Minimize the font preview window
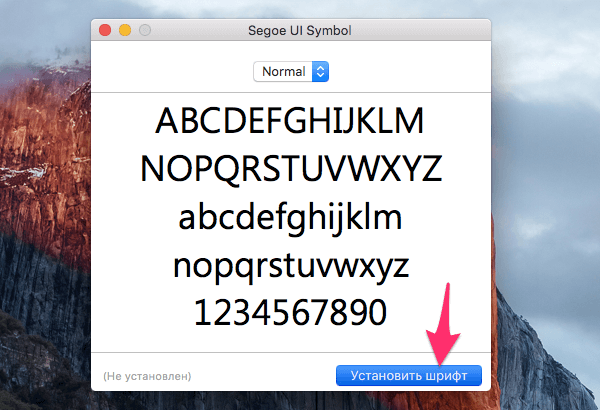Image resolution: width=600 pixels, height=410 pixels. pyautogui.click(x=125, y=30)
